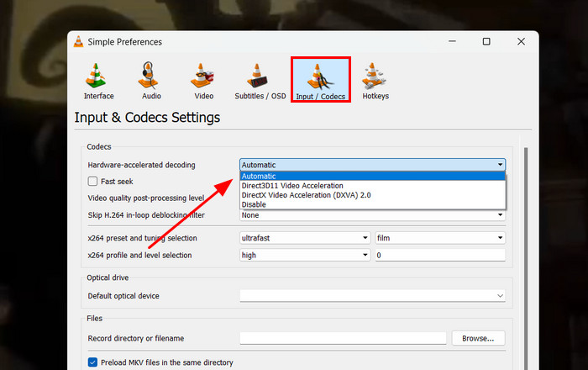Open the x264 preset dropdown showing ultrafast
Viewport: 588px width, 370px height.
tap(305, 238)
